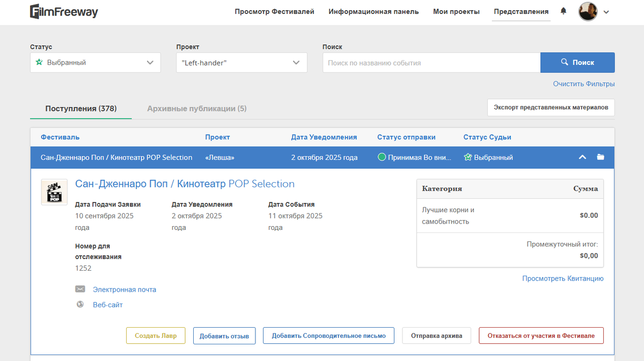Open the notifications bell
This screenshot has height=361, width=644.
point(563,11)
